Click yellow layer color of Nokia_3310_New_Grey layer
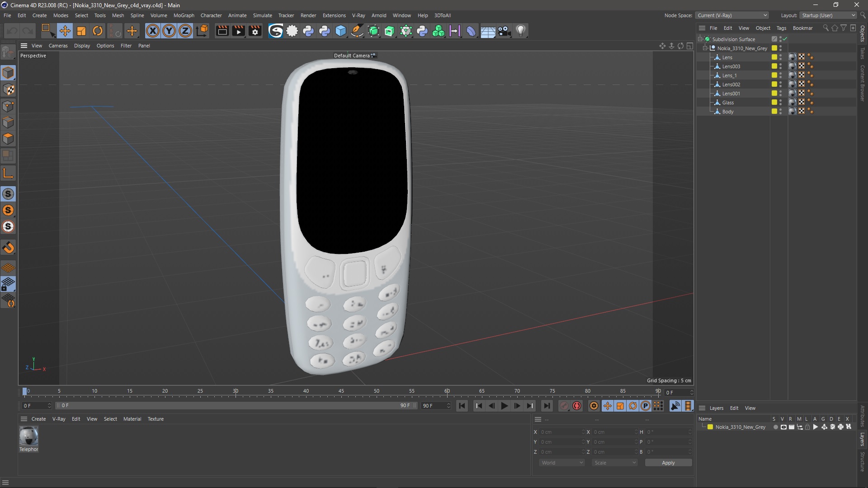Image resolution: width=868 pixels, height=488 pixels. pyautogui.click(x=710, y=427)
